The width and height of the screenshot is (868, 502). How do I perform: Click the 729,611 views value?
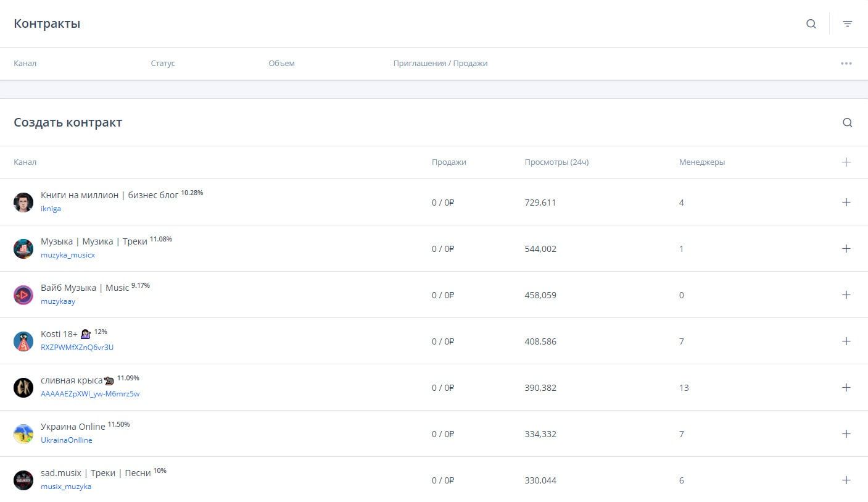(540, 203)
